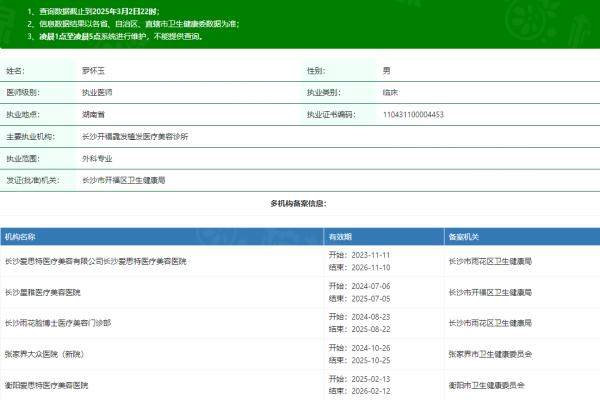Click the 湖南省 practice location value
This screenshot has width=600, height=400.
click(x=95, y=115)
